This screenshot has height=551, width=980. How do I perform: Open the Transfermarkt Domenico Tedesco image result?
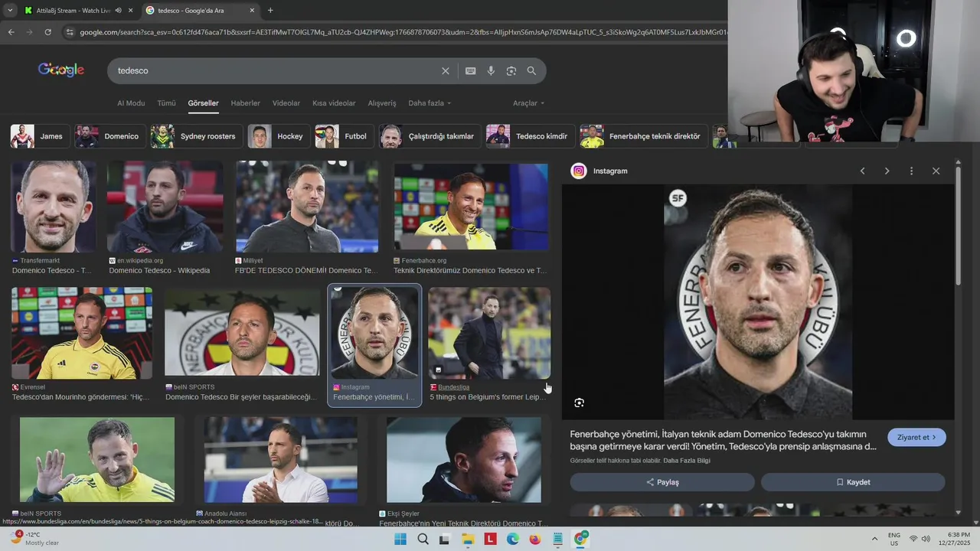(53, 207)
